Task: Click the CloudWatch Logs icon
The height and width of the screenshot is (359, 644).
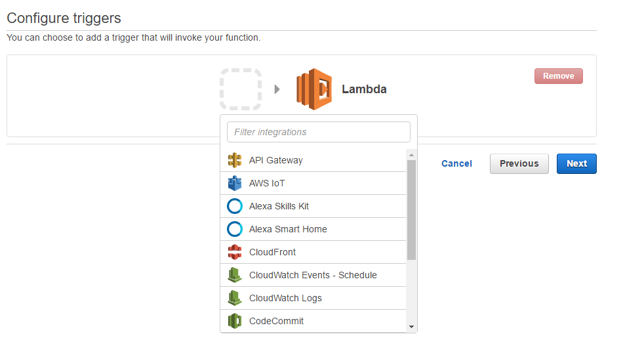Action: [235, 298]
